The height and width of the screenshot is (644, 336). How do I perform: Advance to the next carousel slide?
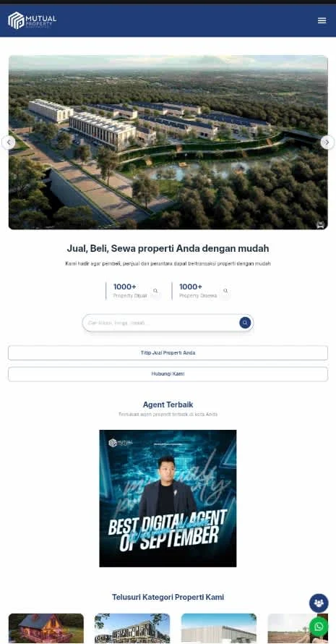[x=327, y=143]
